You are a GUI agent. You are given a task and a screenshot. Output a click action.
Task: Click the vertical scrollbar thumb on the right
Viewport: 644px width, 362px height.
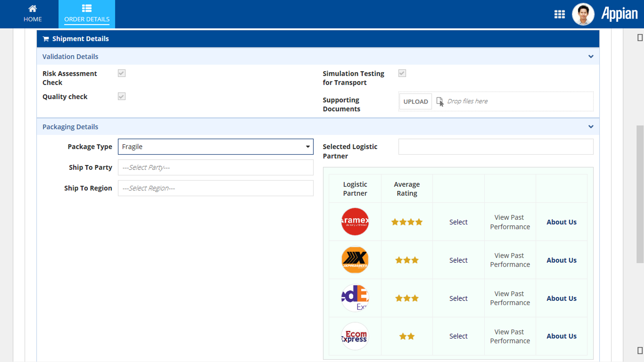(x=640, y=194)
